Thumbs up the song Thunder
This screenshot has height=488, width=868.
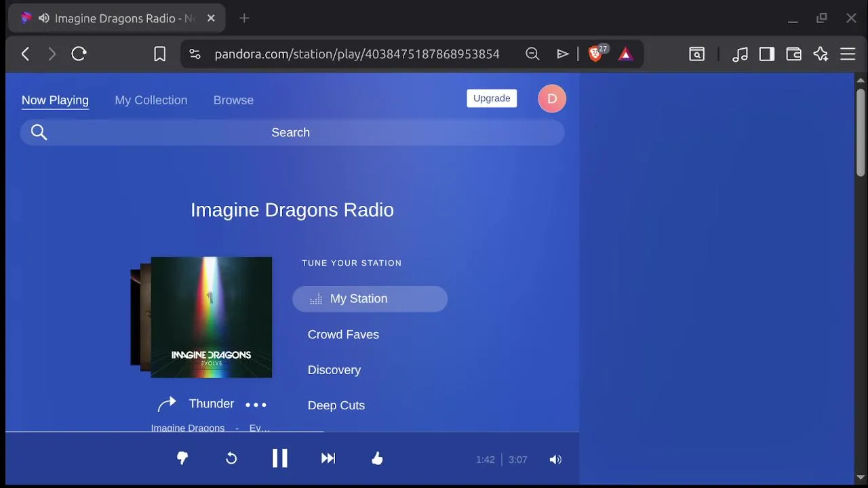[377, 459]
